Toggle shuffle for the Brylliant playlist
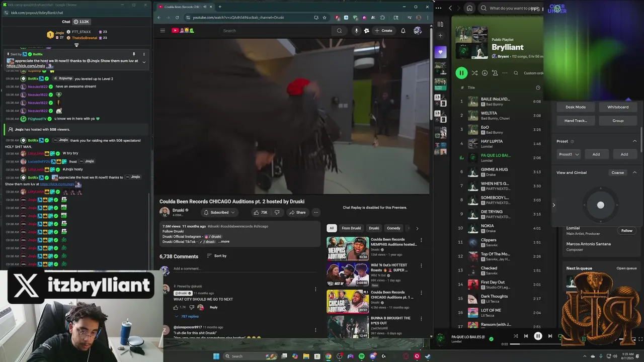Viewport: 644px width, 362px height. tap(474, 73)
